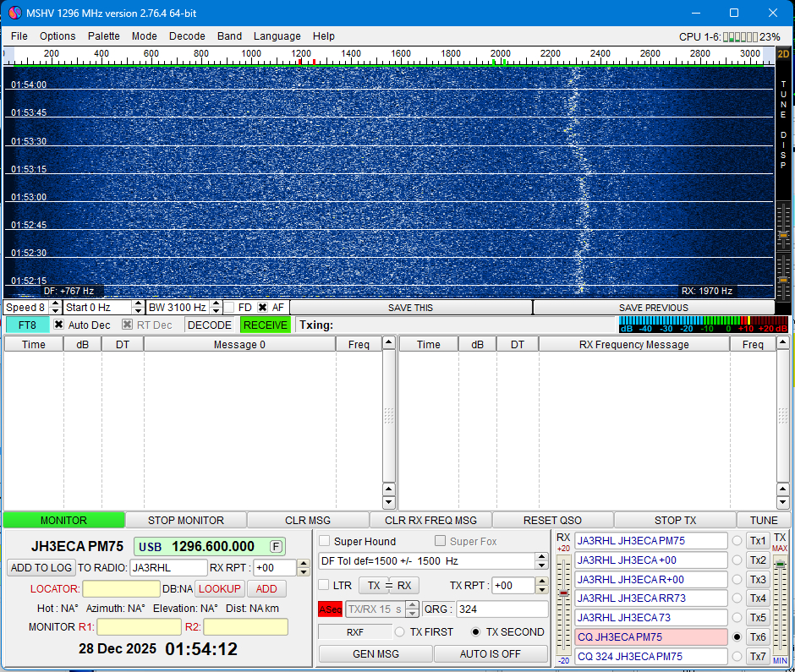The height and width of the screenshot is (672, 795).
Task: Uncheck the Auto Dec checkbox
Action: point(59,325)
